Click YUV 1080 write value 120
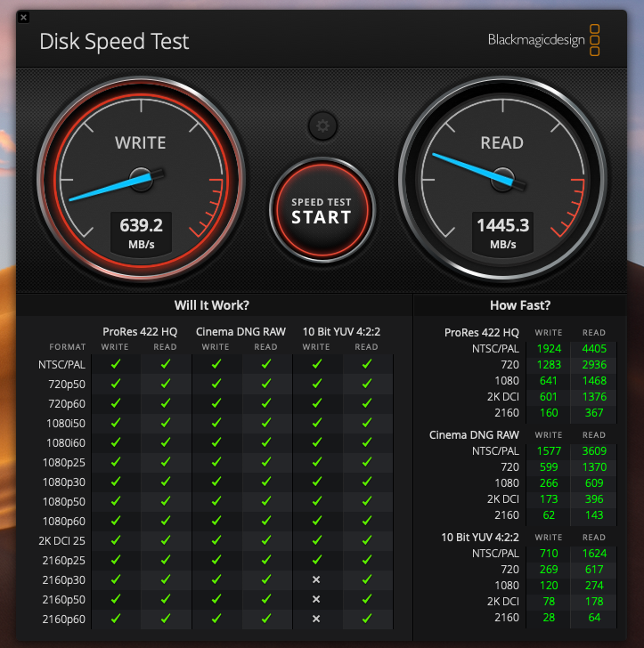The height and width of the screenshot is (648, 644). click(x=549, y=585)
